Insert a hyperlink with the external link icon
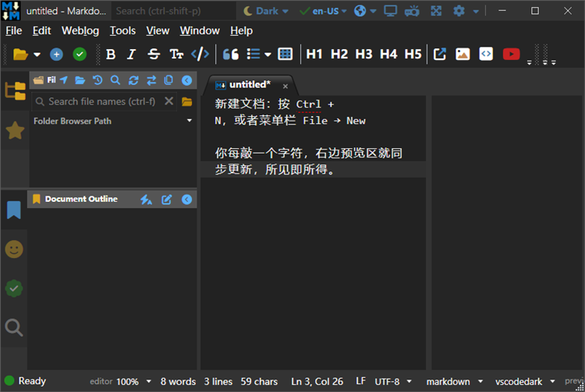Screen dimensions: 585x392 click(x=439, y=55)
